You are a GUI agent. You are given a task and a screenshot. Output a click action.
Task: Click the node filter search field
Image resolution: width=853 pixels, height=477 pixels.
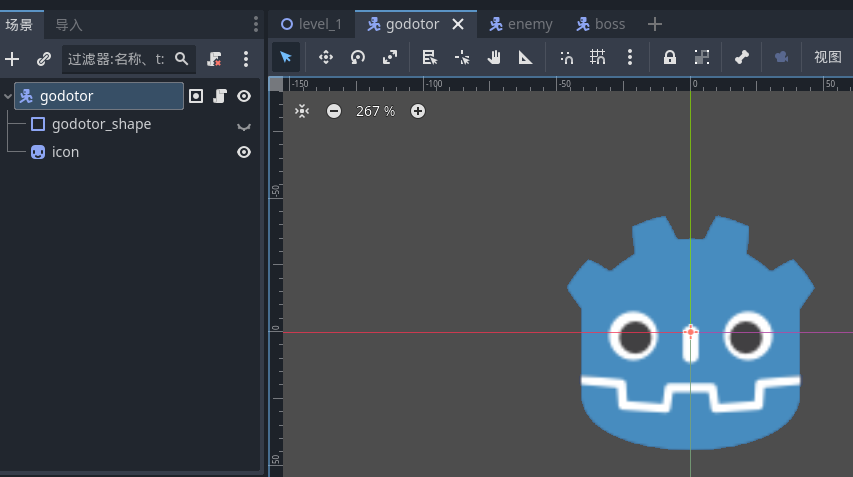pos(115,59)
